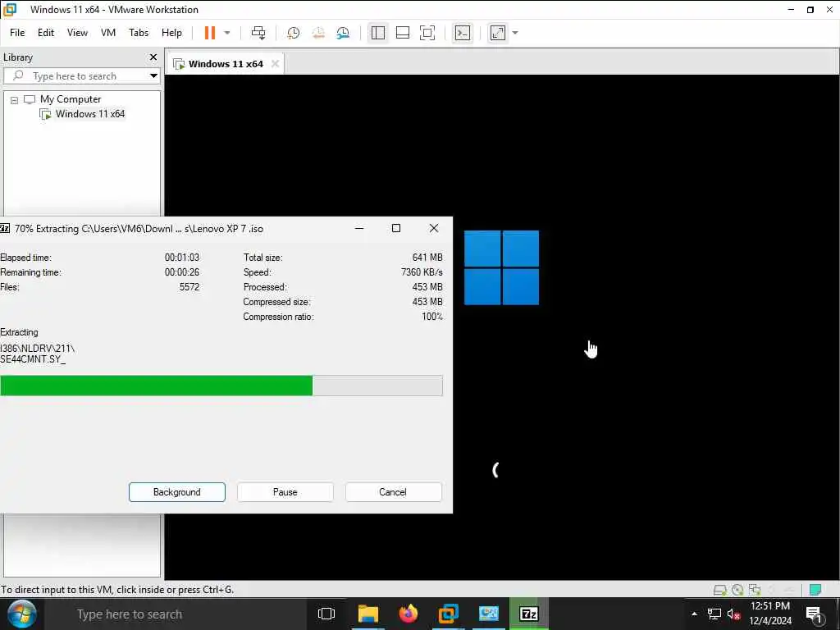
Task: Open the Windows Start button
Action: point(21,614)
